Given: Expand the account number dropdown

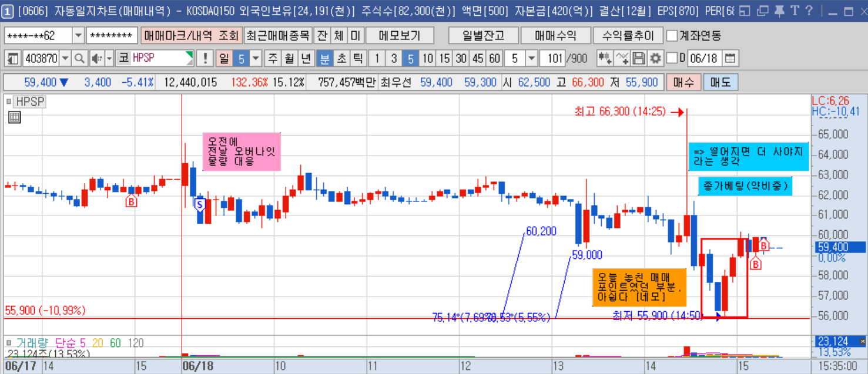Looking at the screenshot, I should pos(78,36).
